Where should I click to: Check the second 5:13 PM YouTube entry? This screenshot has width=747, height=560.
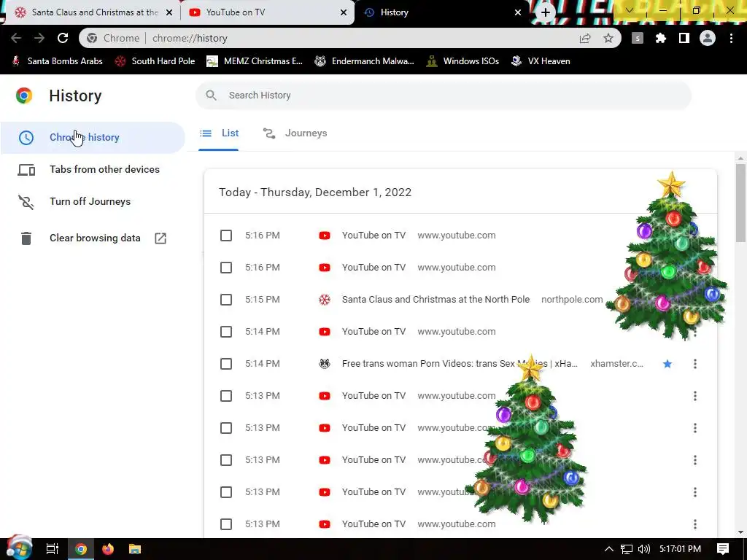226,428
